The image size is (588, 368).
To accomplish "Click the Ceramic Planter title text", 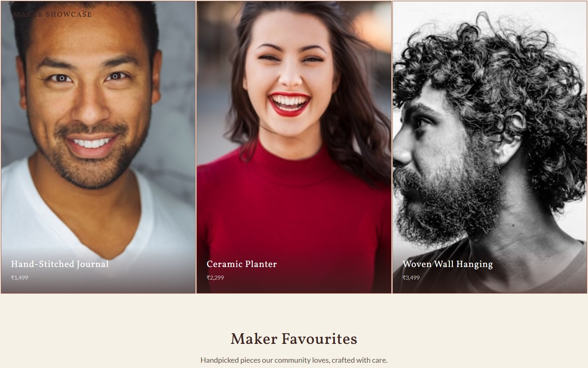I will pyautogui.click(x=242, y=264).
